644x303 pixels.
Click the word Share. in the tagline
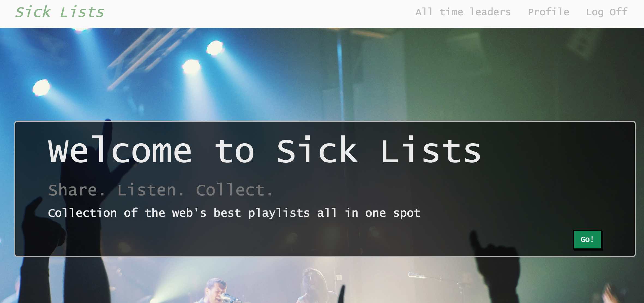click(x=77, y=190)
